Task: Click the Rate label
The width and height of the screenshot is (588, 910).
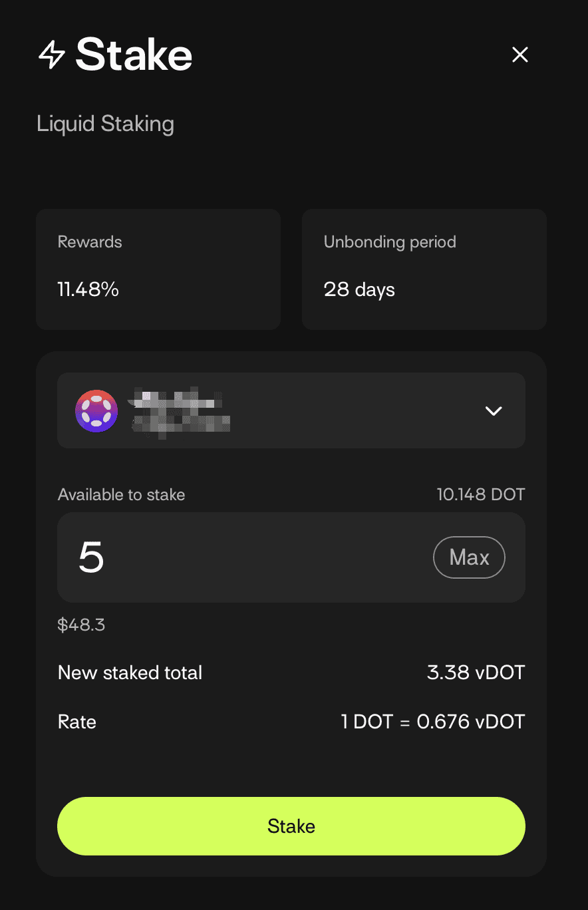Action: (77, 722)
